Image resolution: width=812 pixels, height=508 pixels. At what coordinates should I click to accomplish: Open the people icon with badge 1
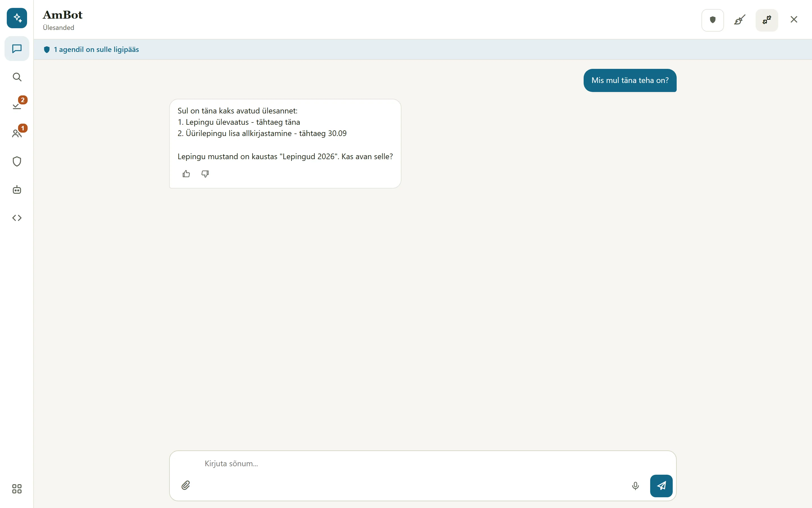[17, 133]
